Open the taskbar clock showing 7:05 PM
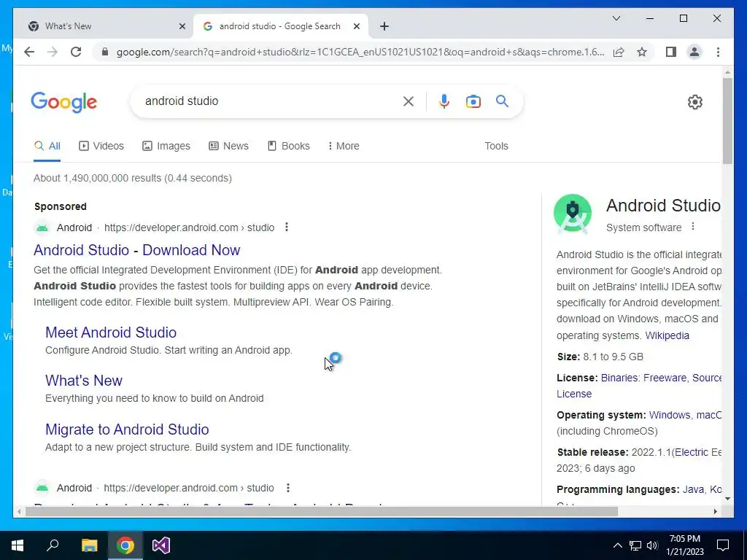Image resolution: width=747 pixels, height=560 pixels. [685, 545]
